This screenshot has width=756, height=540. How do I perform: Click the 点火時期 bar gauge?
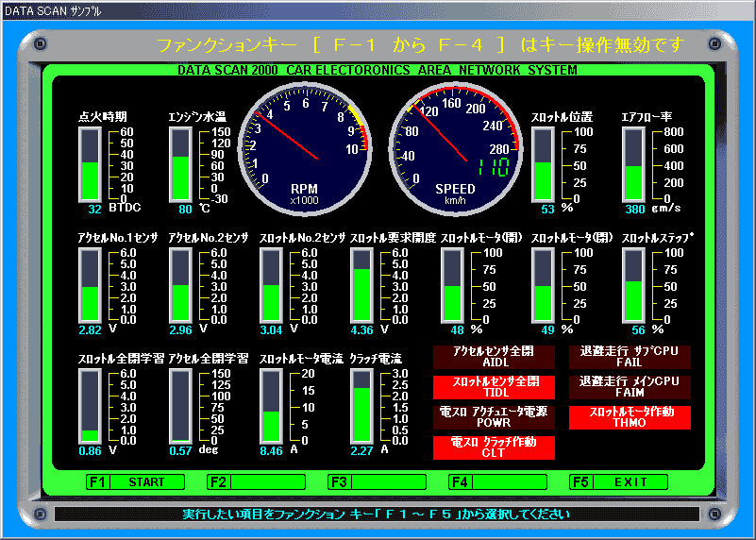91,164
